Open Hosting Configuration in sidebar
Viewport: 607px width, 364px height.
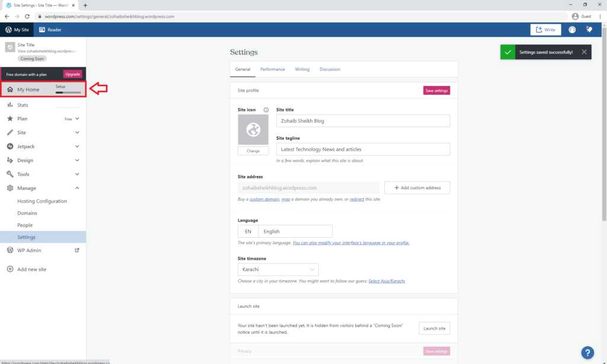coord(42,201)
